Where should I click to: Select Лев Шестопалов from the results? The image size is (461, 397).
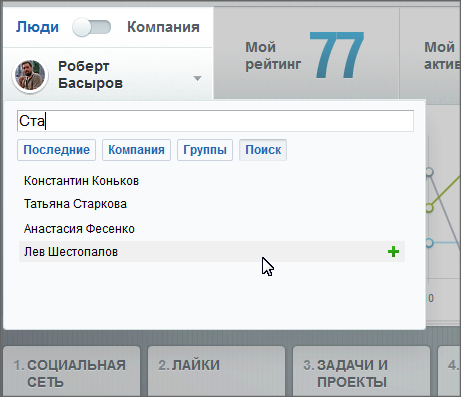(x=212, y=252)
